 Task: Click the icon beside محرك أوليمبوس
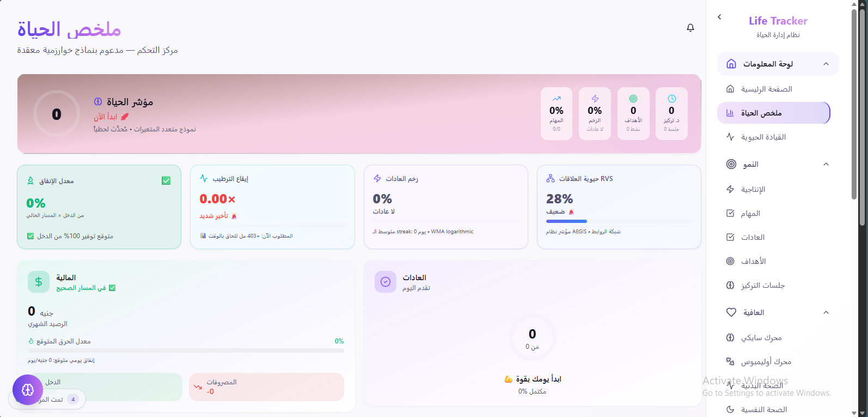(x=731, y=361)
